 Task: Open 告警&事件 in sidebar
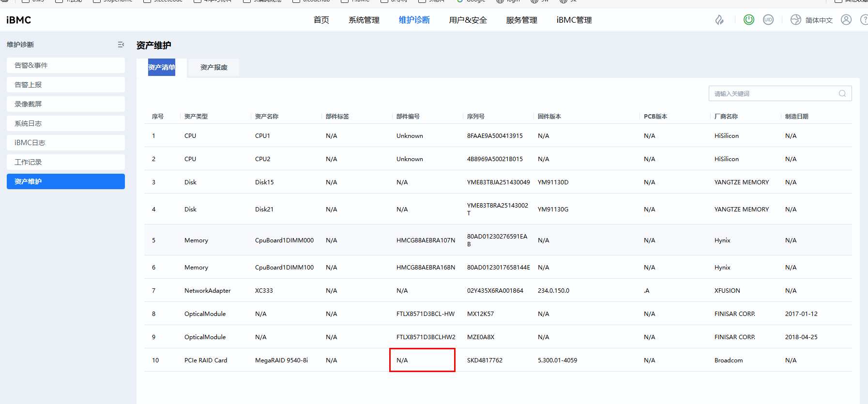point(66,65)
